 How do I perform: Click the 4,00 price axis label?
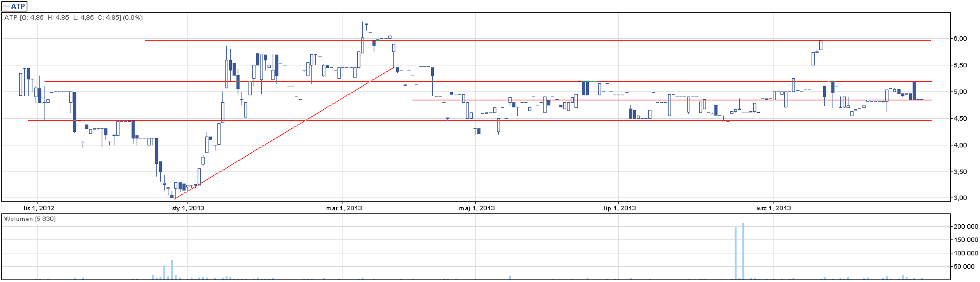tap(960, 145)
